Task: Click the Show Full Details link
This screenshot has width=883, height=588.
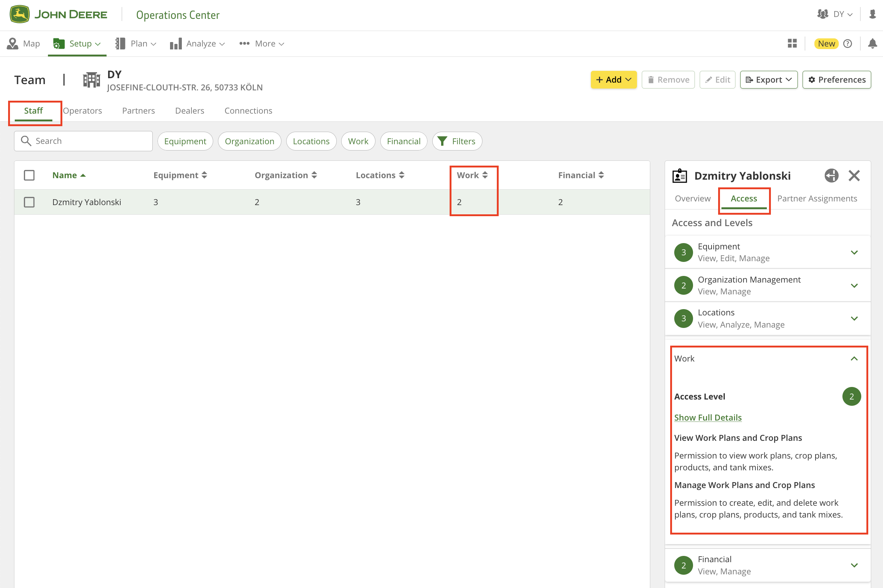Action: pos(707,417)
